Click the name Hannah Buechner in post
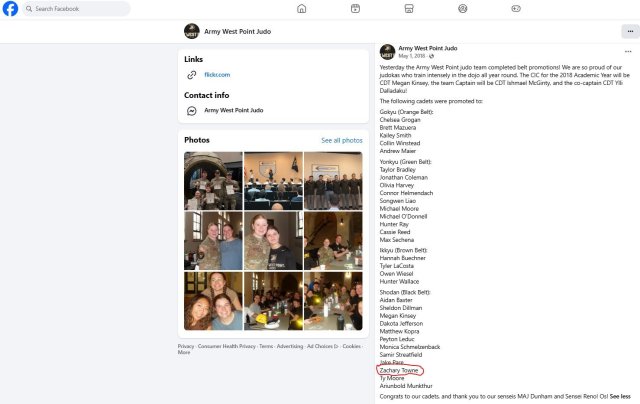The image size is (640, 404). pyautogui.click(x=402, y=258)
